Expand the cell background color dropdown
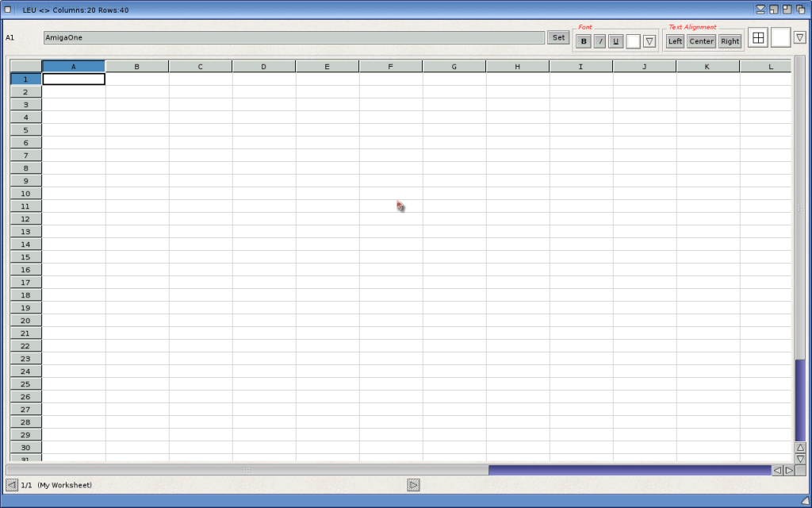 800,37
